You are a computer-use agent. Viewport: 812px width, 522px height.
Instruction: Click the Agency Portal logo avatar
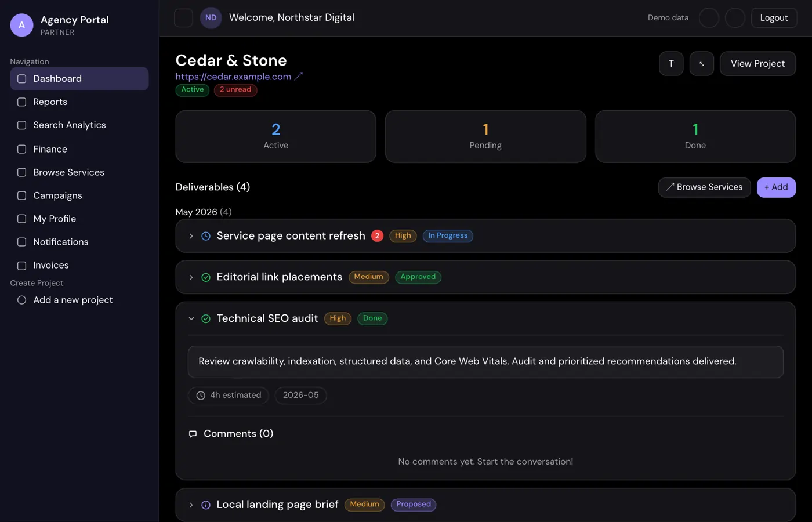pos(22,25)
